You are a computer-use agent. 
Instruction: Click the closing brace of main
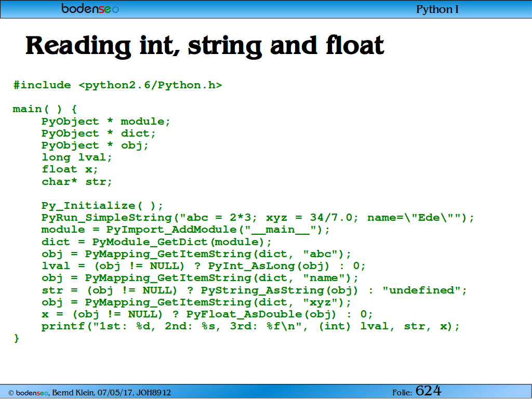16,338
